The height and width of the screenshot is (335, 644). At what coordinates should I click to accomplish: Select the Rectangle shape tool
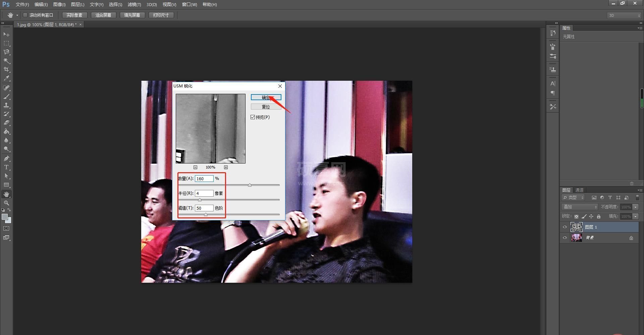tap(6, 185)
